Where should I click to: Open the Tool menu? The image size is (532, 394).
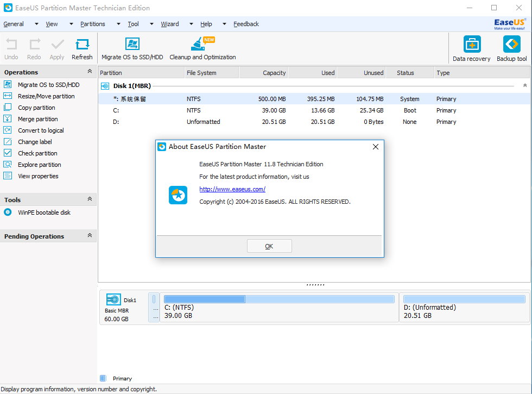(133, 24)
